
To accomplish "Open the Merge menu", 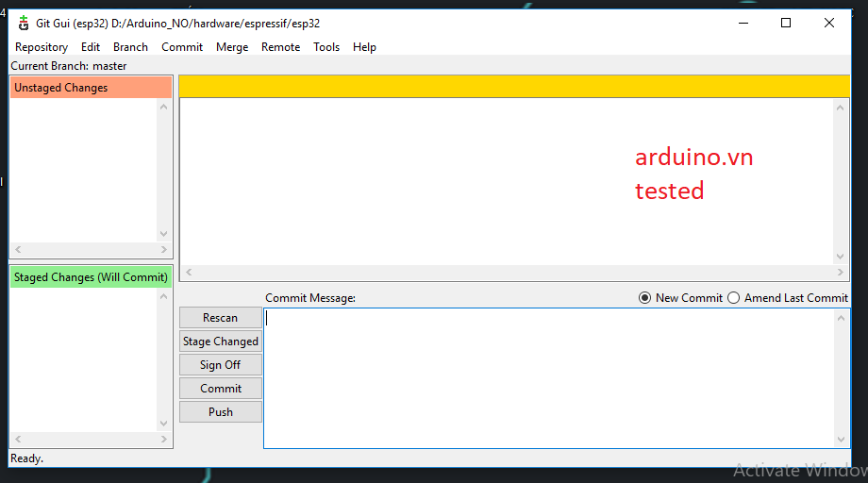I will (232, 47).
